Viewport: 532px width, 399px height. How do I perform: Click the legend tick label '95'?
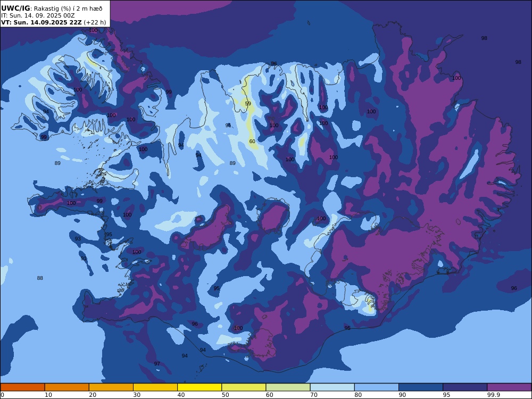pyautogui.click(x=446, y=395)
